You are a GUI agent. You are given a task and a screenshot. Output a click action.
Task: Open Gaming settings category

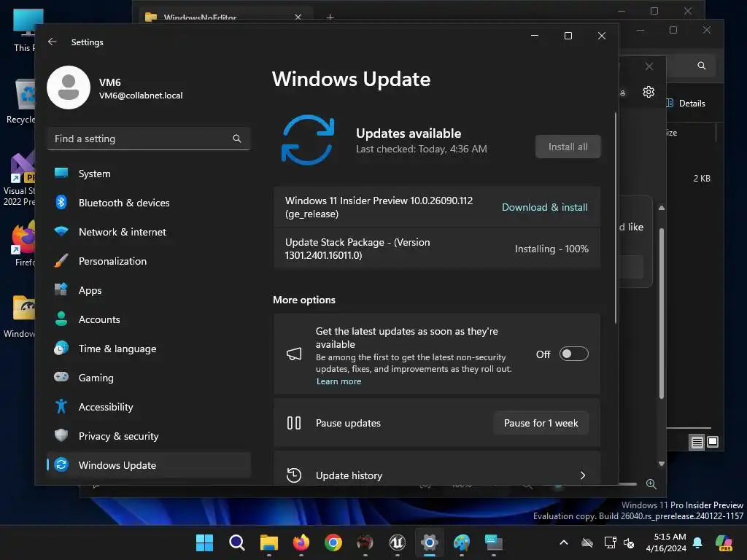(149, 378)
